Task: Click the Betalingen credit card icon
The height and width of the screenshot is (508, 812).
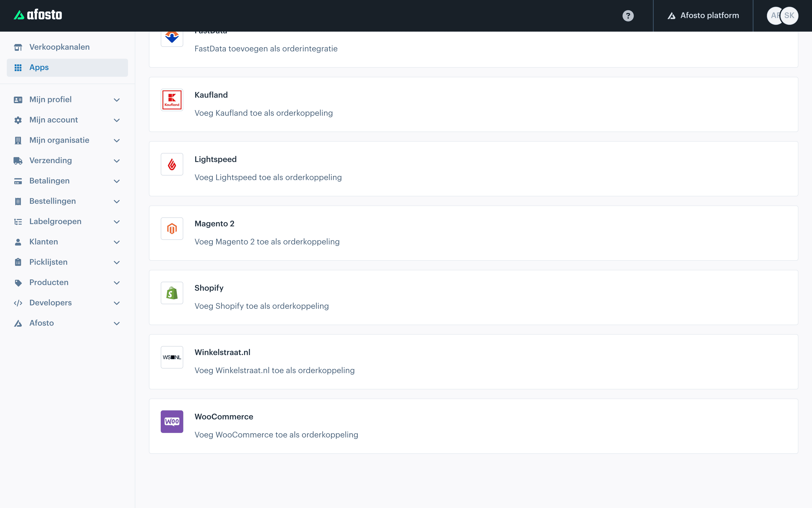Action: (x=18, y=181)
